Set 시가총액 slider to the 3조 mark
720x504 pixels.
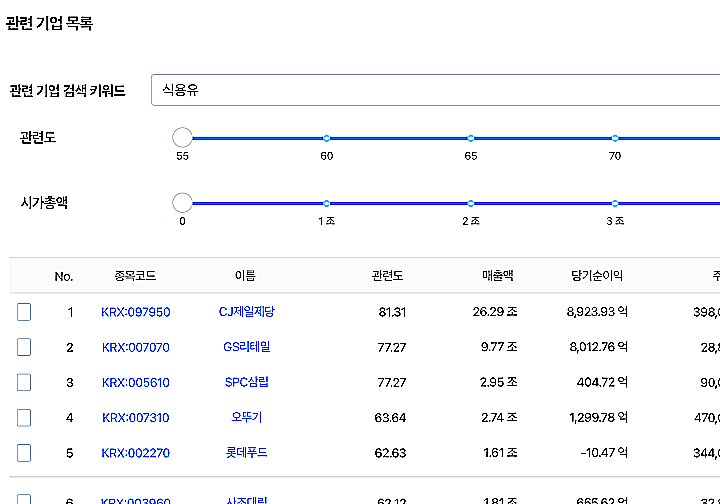615,203
